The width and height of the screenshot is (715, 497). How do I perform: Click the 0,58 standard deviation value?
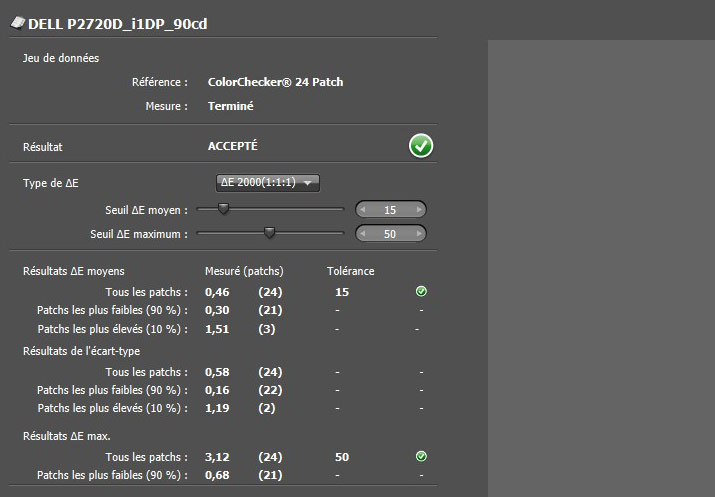click(x=217, y=372)
